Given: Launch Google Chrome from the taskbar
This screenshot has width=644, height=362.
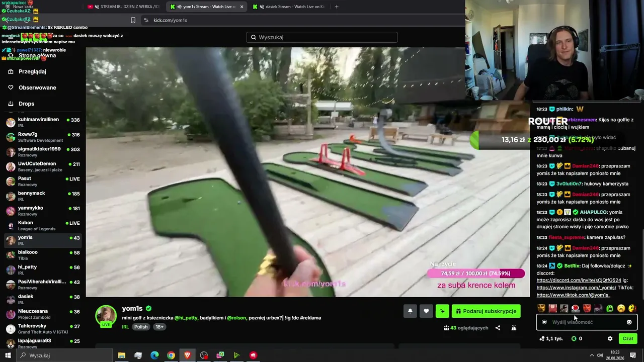Looking at the screenshot, I should click(x=171, y=355).
